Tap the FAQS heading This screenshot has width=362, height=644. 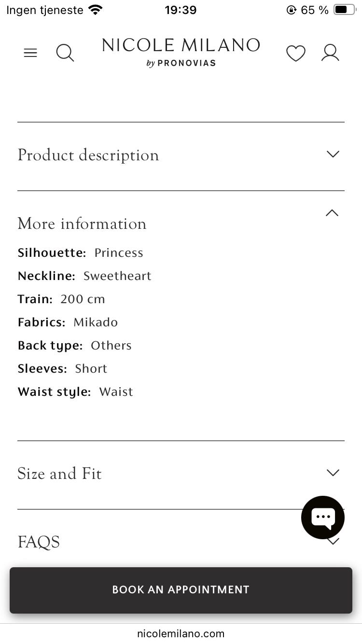pyautogui.click(x=39, y=542)
